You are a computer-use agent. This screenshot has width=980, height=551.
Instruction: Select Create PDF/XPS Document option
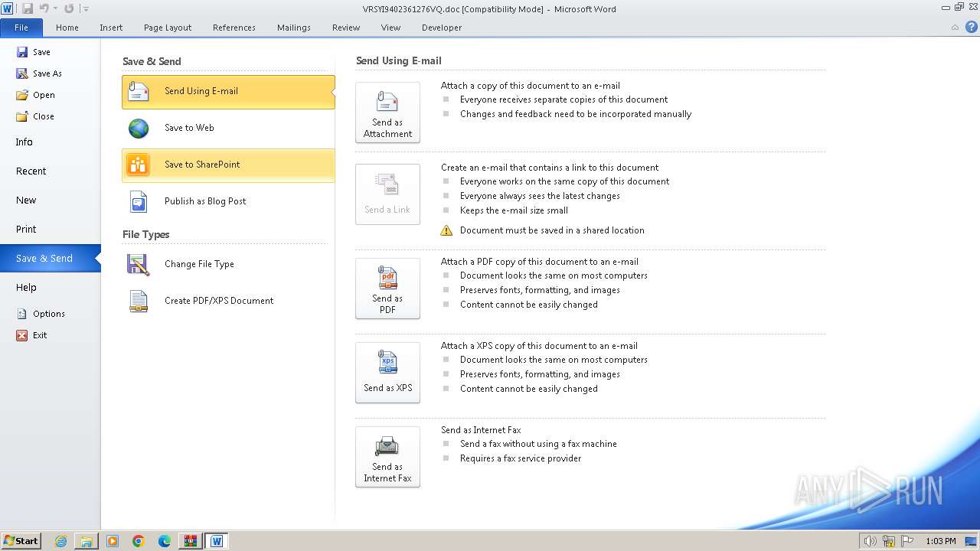coord(228,301)
